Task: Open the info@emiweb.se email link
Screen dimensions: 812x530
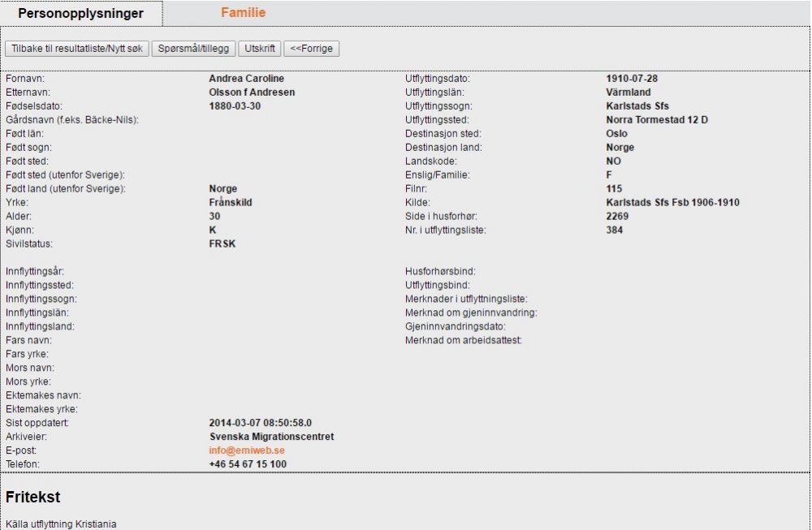Action: [247, 450]
